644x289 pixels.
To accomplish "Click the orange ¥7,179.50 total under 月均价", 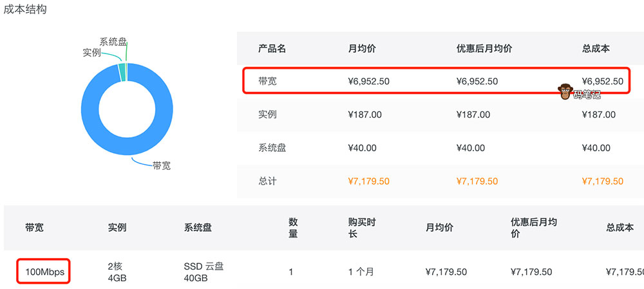I will (x=368, y=182).
